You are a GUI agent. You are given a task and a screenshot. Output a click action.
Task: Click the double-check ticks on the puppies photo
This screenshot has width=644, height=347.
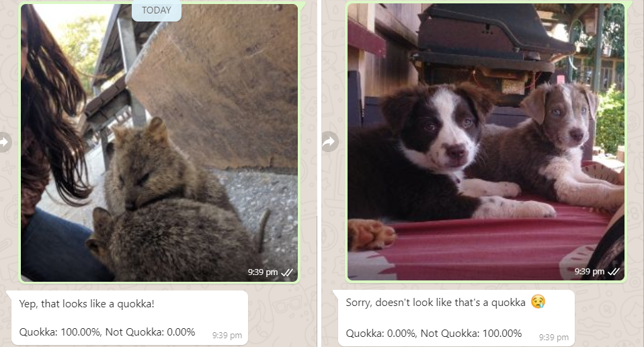(614, 272)
